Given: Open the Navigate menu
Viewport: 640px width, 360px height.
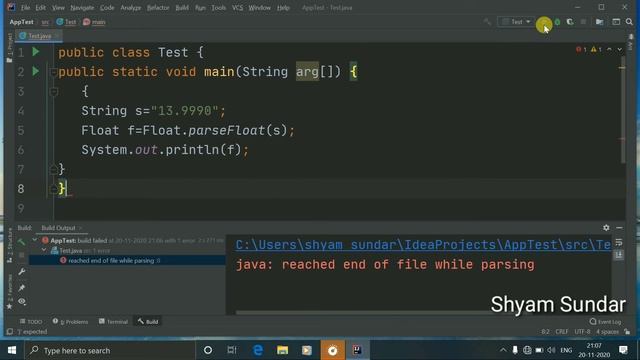Looking at the screenshot, I should coord(82,8).
